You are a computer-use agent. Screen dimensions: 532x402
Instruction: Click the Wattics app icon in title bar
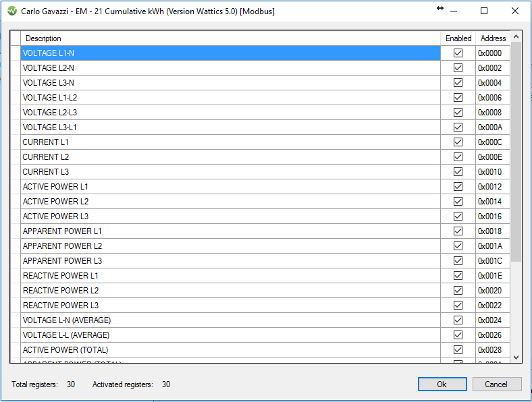[12, 11]
